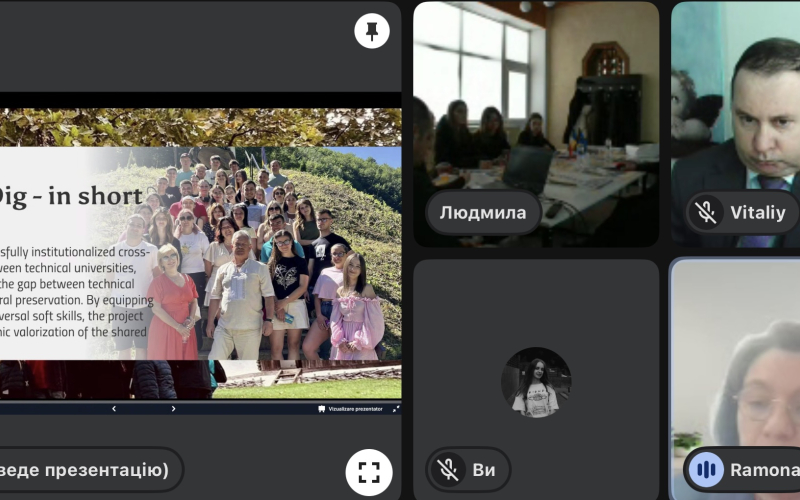Click the Ви name text
This screenshot has height=500, width=800.
[484, 469]
